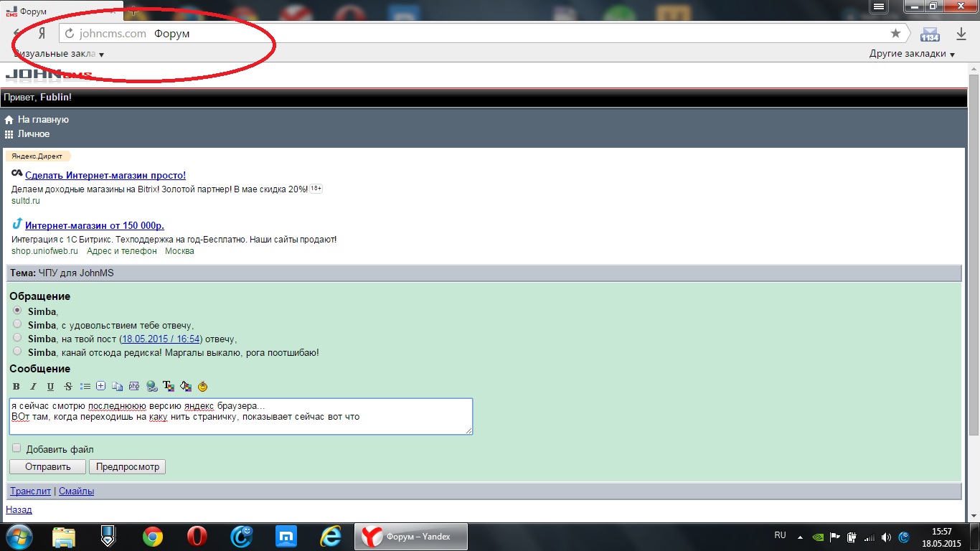Open browser downloads arrow icon
980x551 pixels.
click(961, 34)
